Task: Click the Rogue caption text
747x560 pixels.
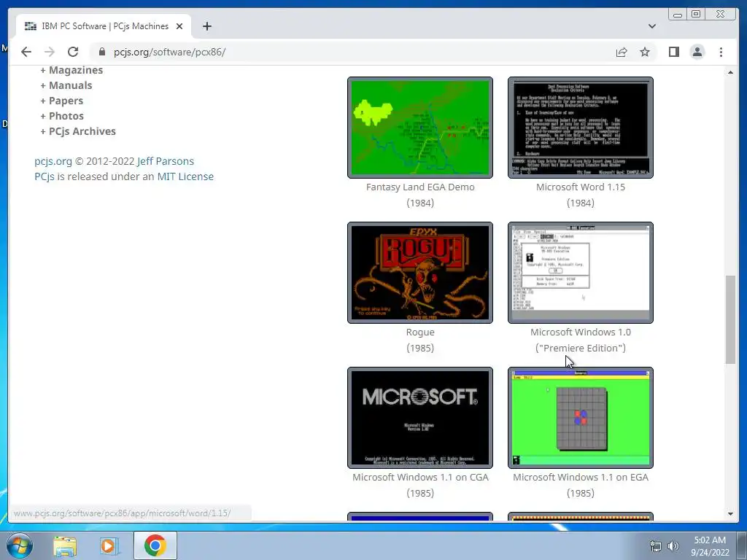Action: [420, 332]
